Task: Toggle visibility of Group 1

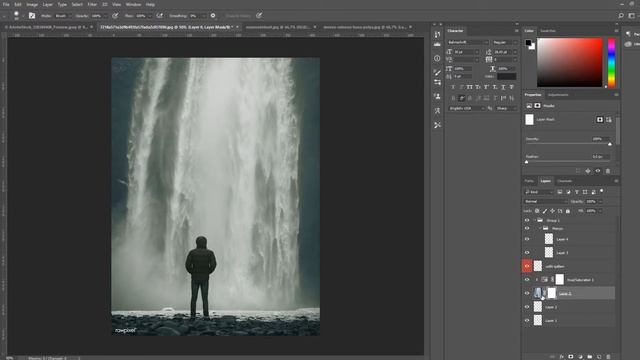Action: click(527, 220)
